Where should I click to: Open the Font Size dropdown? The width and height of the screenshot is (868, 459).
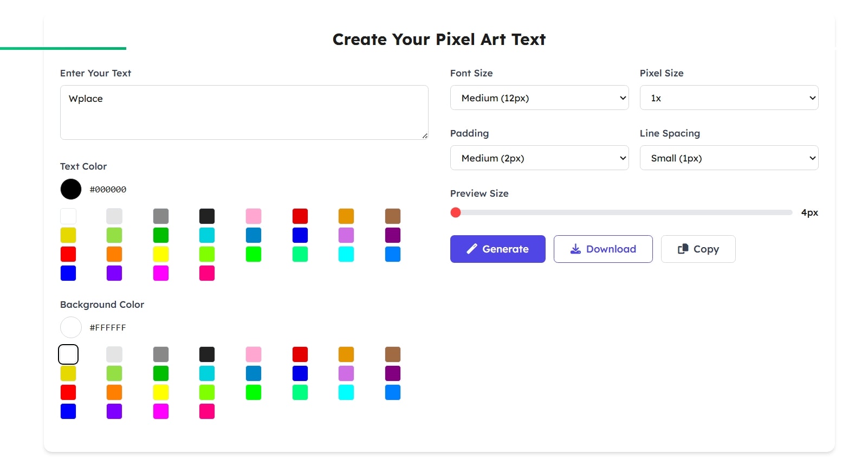coord(539,98)
